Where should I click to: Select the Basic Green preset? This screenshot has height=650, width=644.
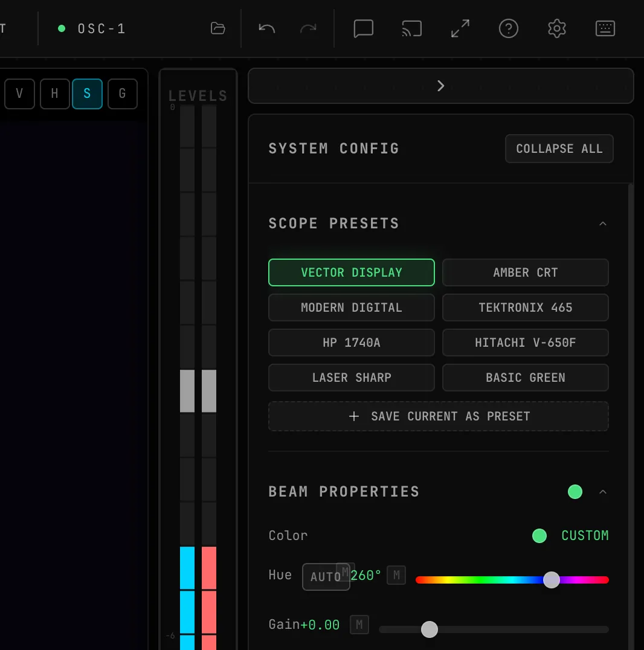click(526, 378)
